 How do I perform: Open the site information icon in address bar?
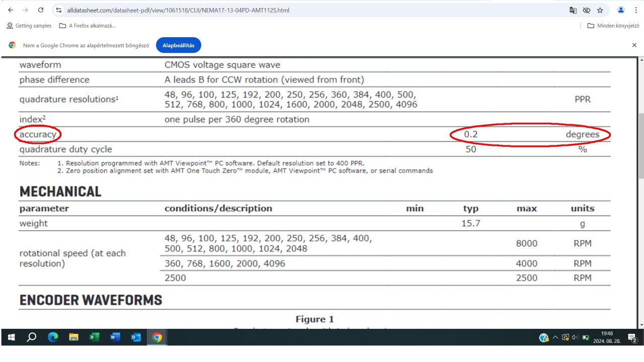click(59, 10)
